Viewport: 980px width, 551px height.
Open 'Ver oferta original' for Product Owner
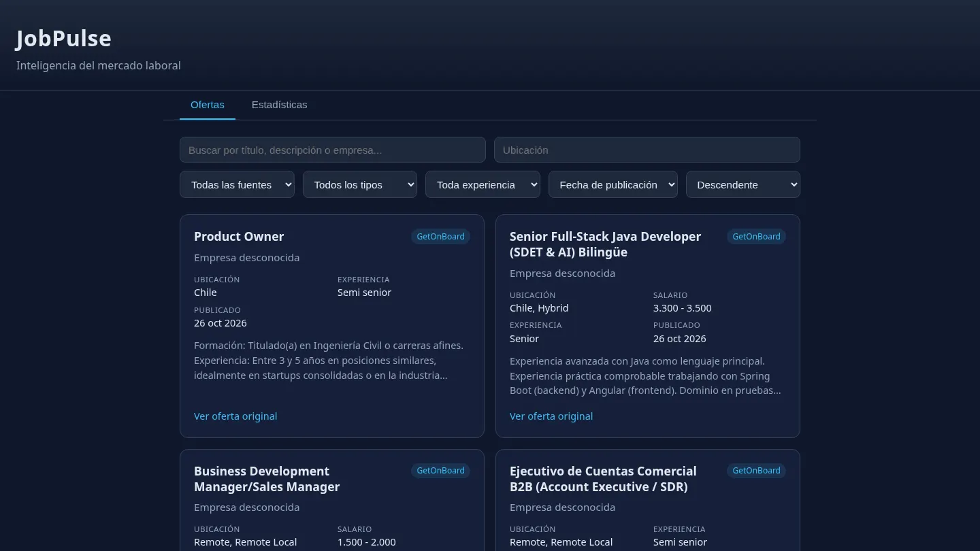point(235,416)
